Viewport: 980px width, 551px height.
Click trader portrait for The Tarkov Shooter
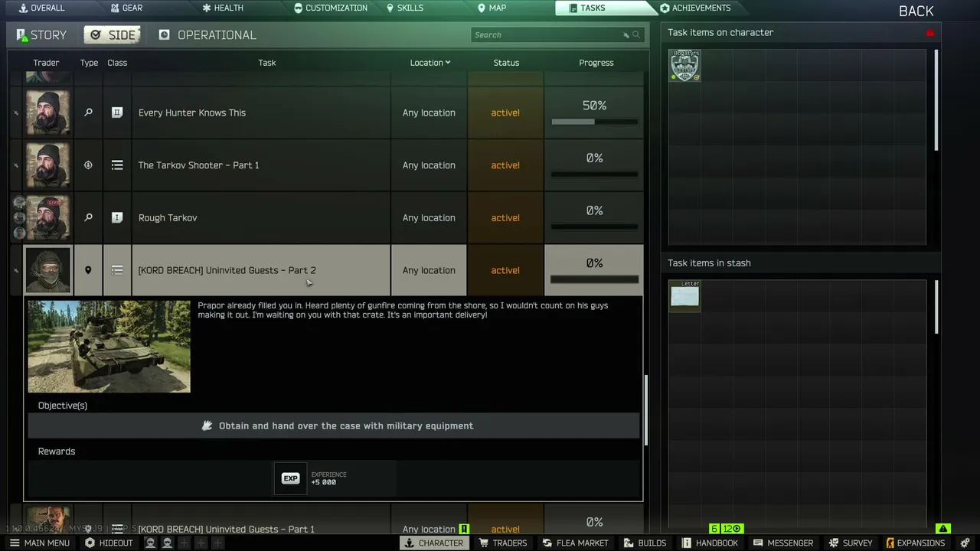coord(47,165)
